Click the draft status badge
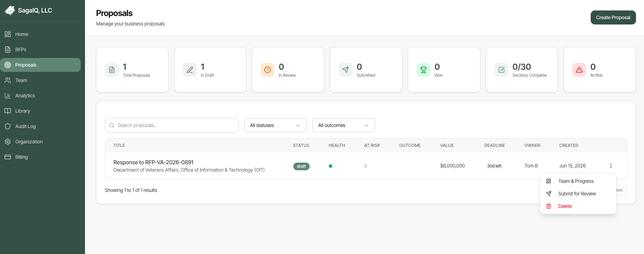644x254 pixels. click(x=301, y=166)
